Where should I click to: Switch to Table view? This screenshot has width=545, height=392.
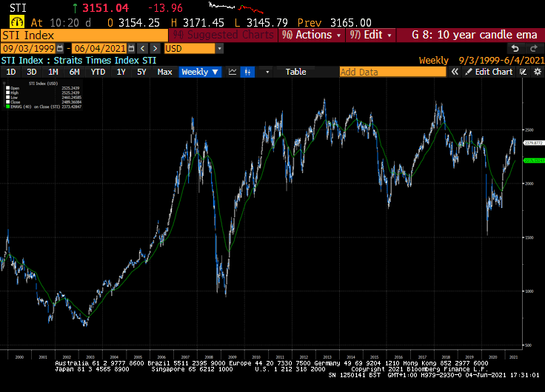(x=295, y=72)
